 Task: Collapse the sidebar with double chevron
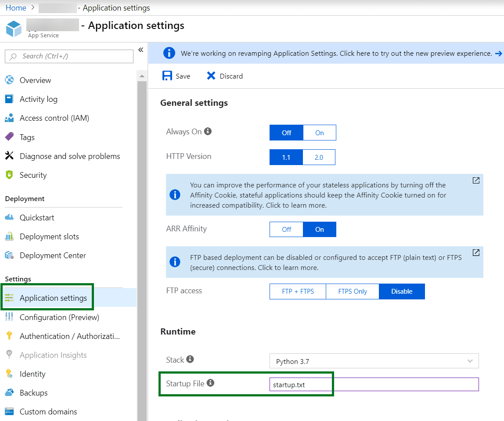pos(141,50)
